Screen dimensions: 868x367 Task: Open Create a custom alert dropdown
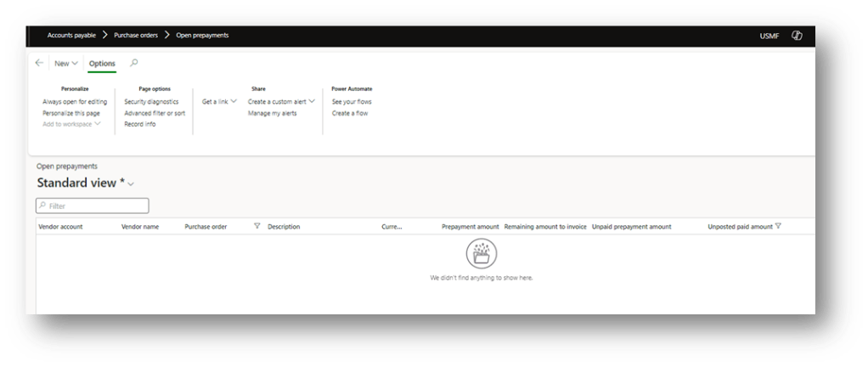click(x=281, y=102)
